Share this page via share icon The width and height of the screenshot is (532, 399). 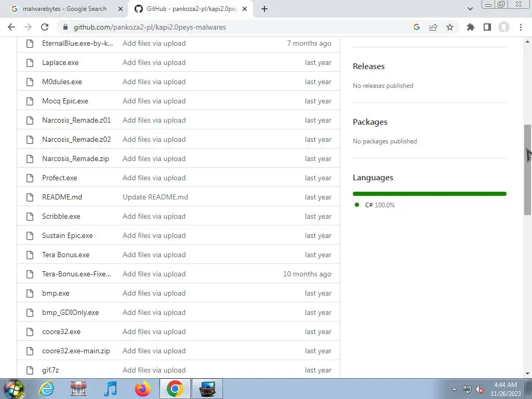[433, 27]
